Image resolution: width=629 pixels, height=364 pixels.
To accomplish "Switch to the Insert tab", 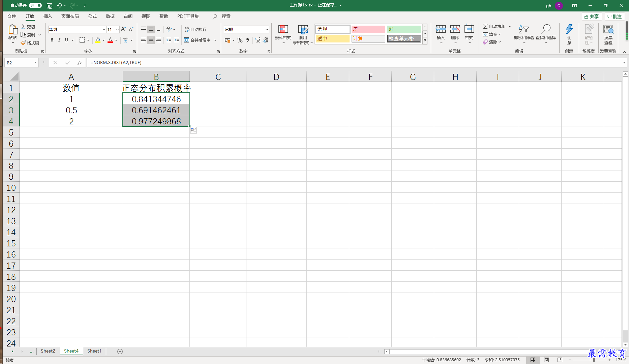I will (48, 16).
